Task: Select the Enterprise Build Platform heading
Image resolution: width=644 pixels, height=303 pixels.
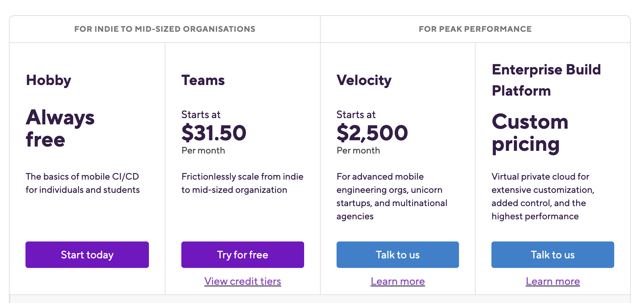Action: pos(546,80)
